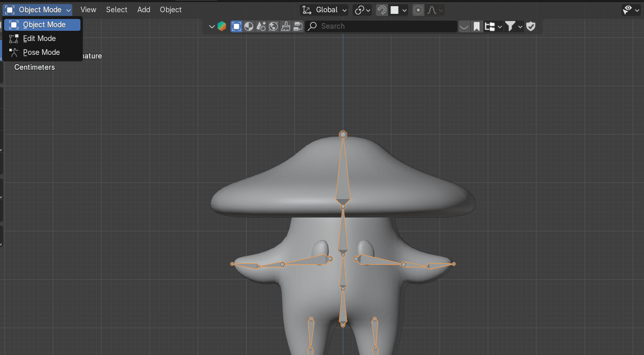Choose Pose Mode in the dropdown menu
This screenshot has width=644, height=355.
(41, 52)
